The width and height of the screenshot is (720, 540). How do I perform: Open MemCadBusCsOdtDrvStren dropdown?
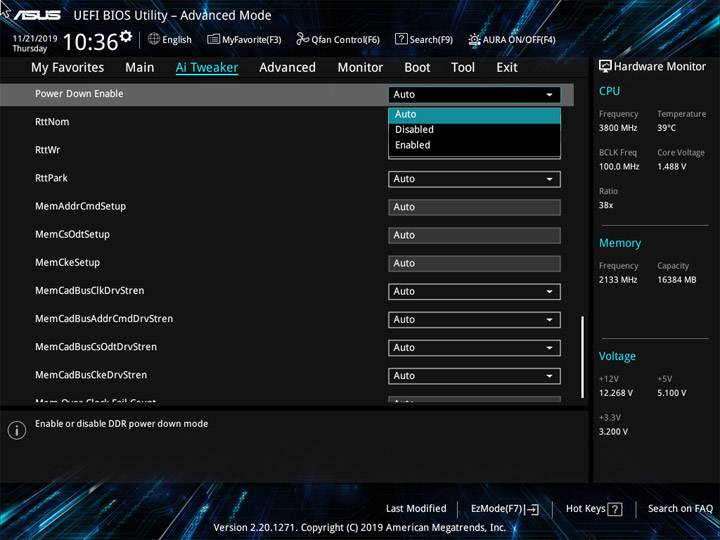pos(474,348)
